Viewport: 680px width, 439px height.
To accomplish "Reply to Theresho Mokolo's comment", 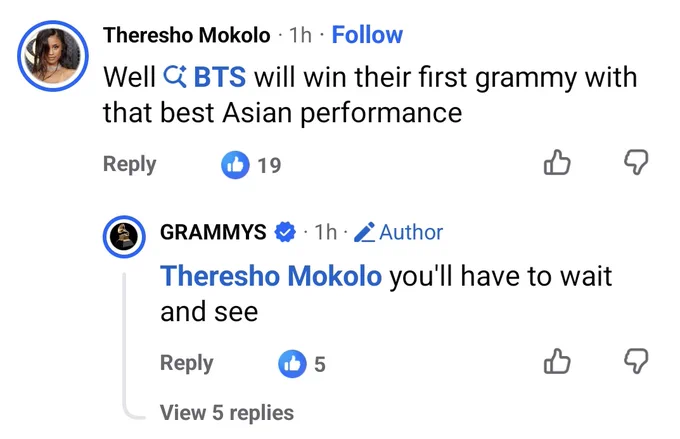I will [x=130, y=164].
